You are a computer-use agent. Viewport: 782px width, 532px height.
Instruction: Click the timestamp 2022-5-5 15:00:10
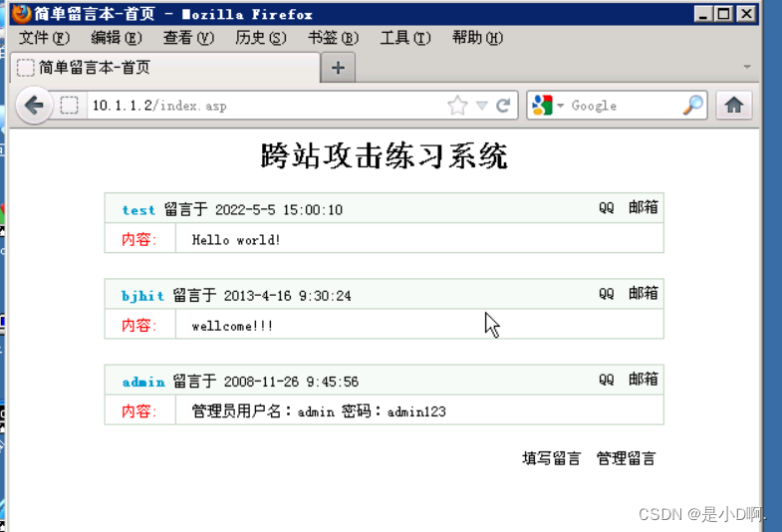[279, 210]
